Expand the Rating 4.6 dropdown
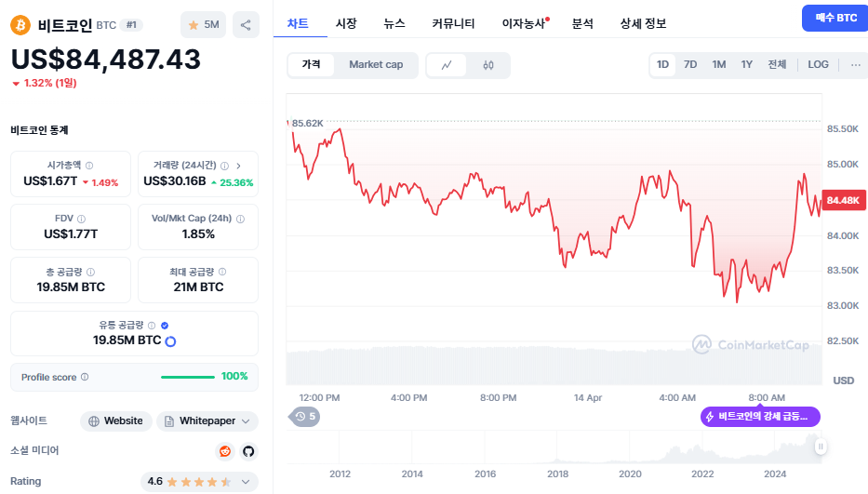868x494 pixels. [199, 482]
